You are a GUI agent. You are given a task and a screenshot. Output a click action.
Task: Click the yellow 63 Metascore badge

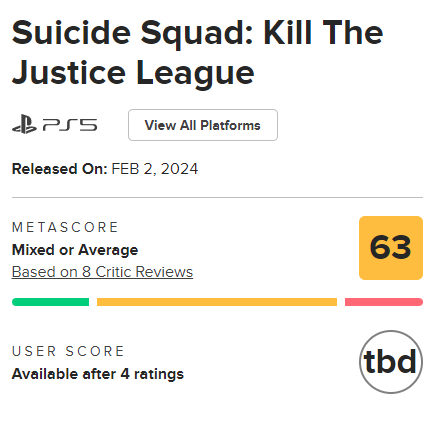(x=391, y=248)
